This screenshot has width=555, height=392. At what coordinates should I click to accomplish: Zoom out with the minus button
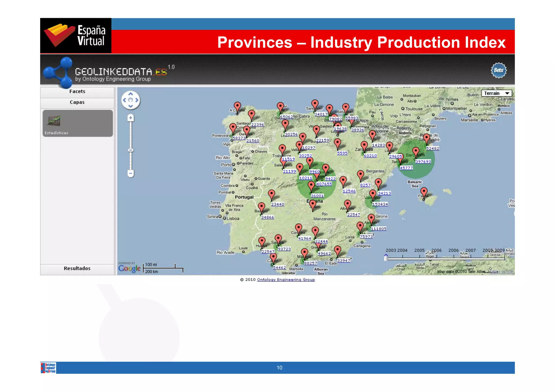point(131,173)
